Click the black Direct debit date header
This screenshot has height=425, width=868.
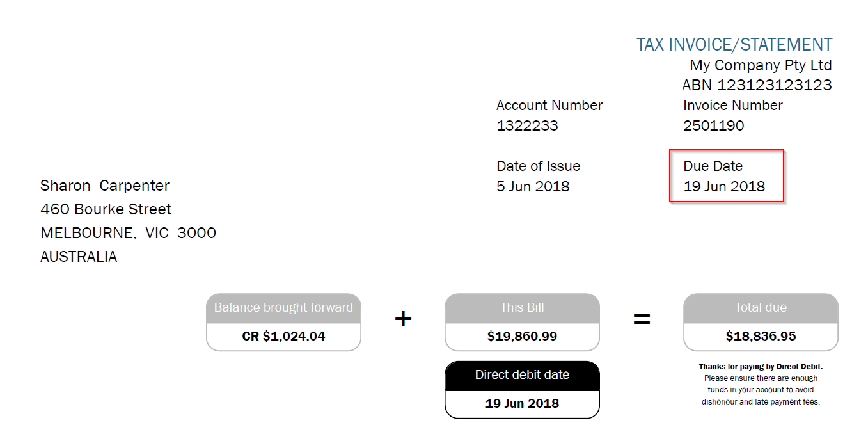click(x=522, y=375)
